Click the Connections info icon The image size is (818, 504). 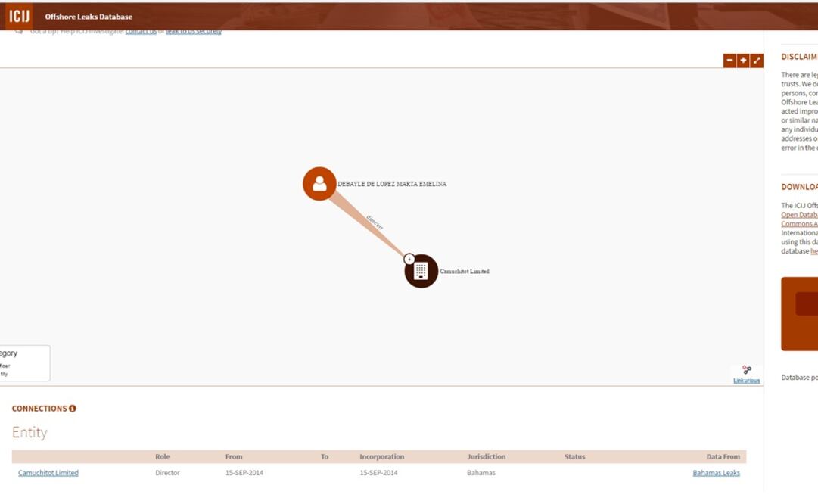tap(73, 409)
